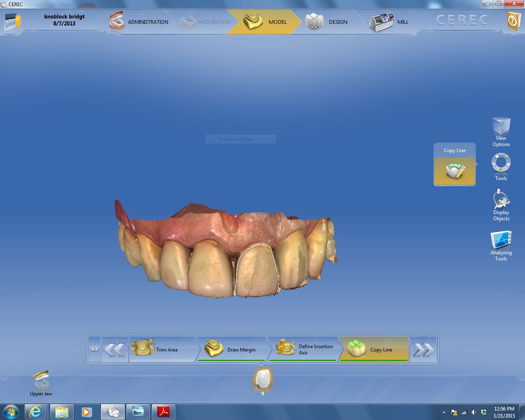Select the Copy Line step in step bar
525x420 pixels.
[x=373, y=349]
